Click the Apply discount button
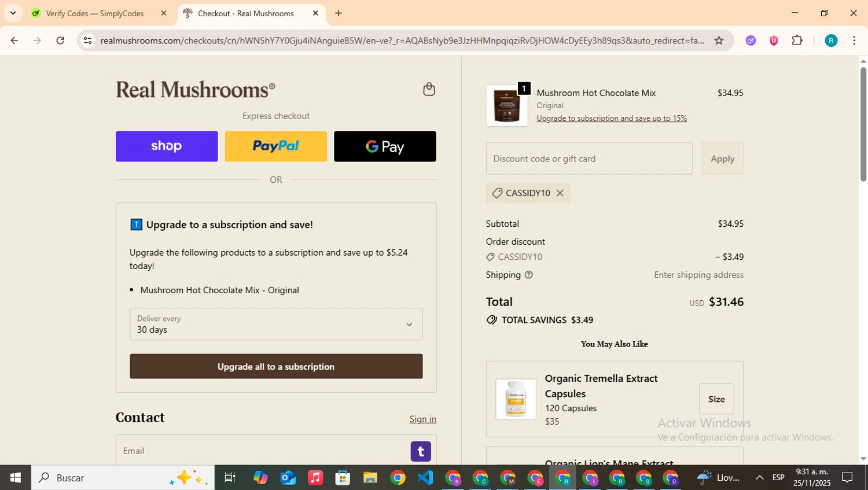Screen dimensions: 868x490 click(x=723, y=159)
